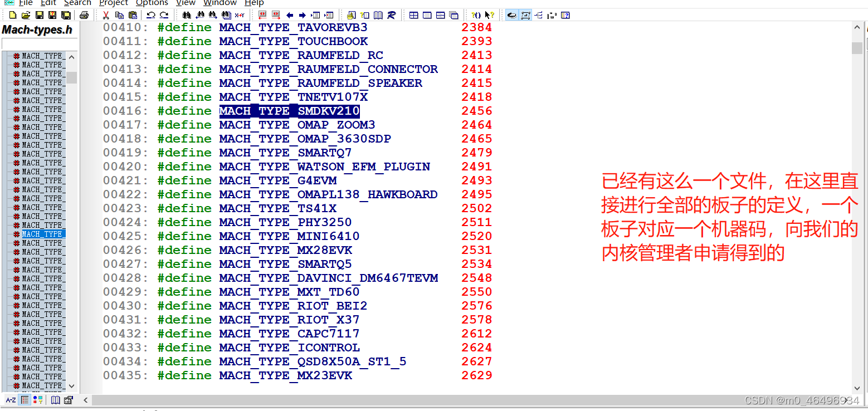Paste from clipboard toolbar icon
The height and width of the screenshot is (411, 868).
[x=132, y=15]
